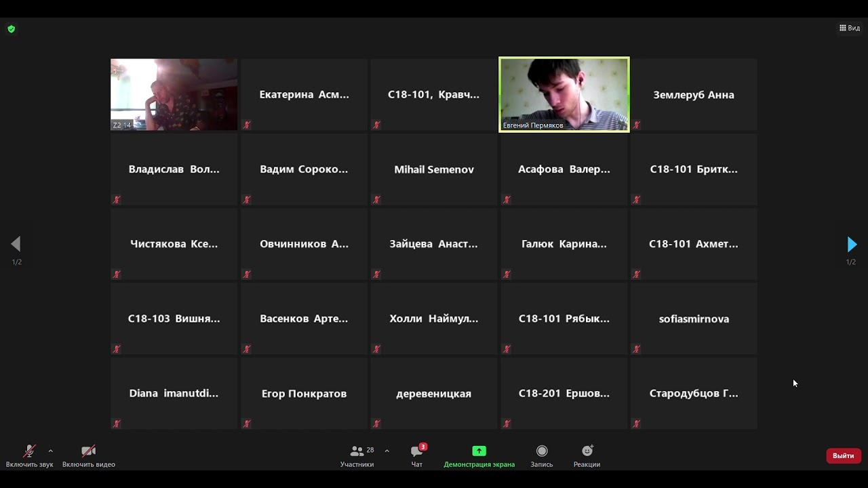Image resolution: width=868 pixels, height=488 pixels.
Task: Select participant name Овчинников А...
Action: [304, 244]
